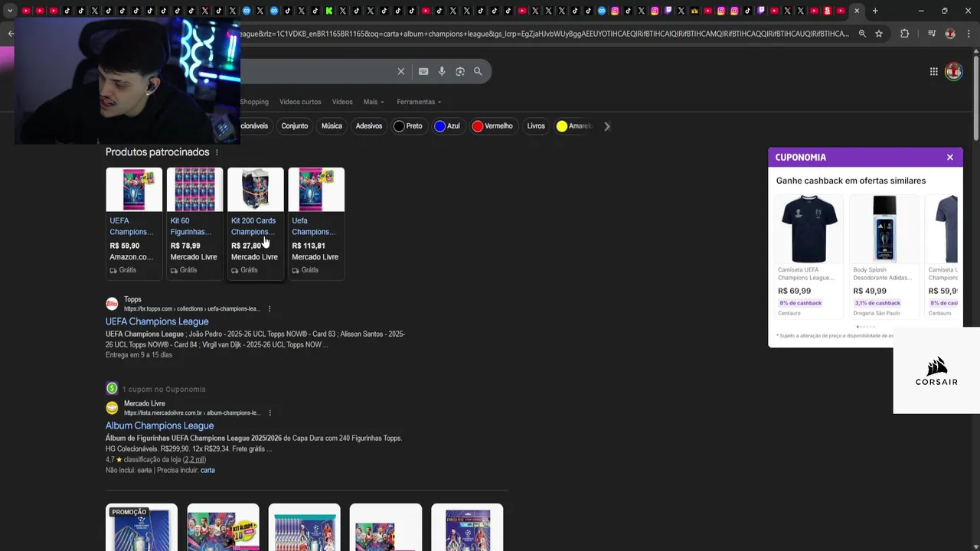Image resolution: width=980 pixels, height=551 pixels.
Task: Open Google Lens image search
Action: pos(460,71)
